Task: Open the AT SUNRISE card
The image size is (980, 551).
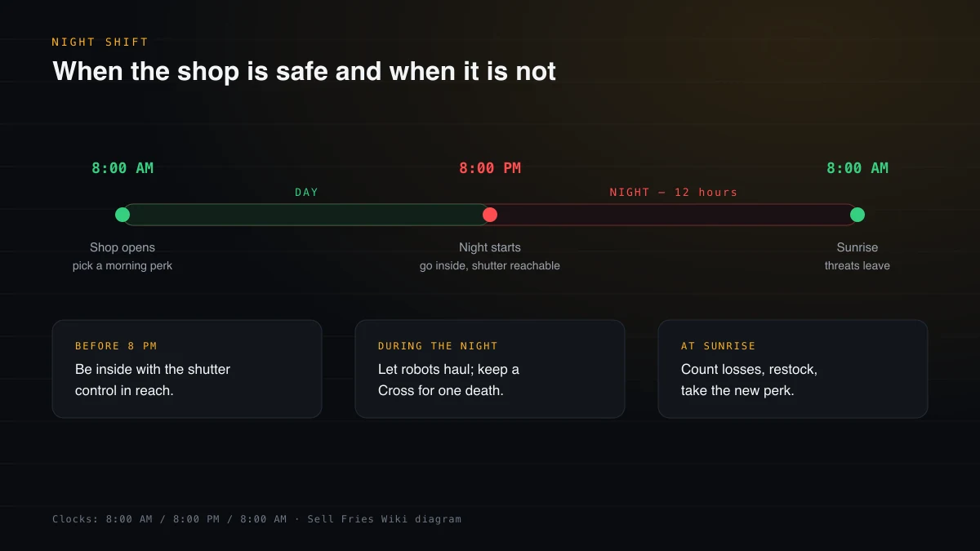Action: [x=793, y=369]
